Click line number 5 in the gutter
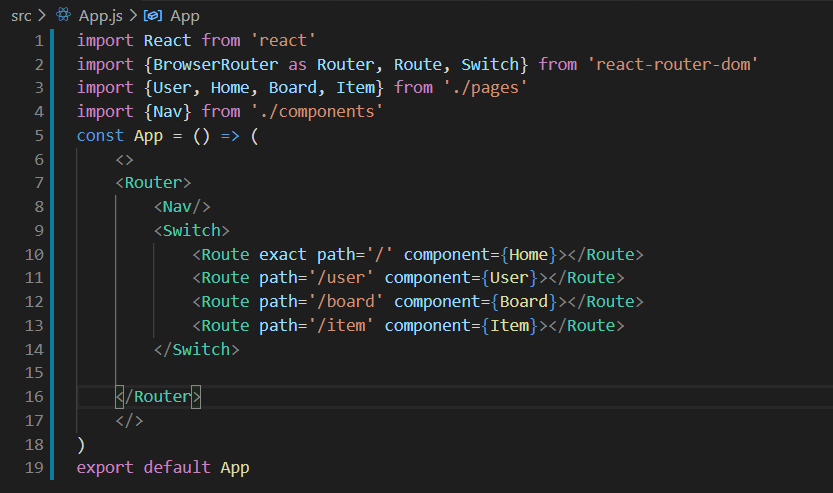The width and height of the screenshot is (833, 493). (39, 135)
